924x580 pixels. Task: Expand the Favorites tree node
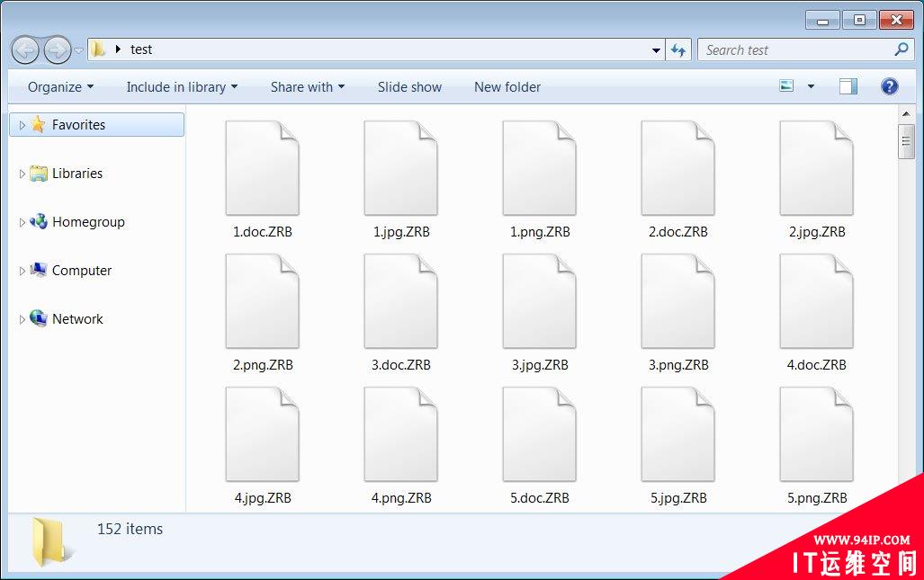point(22,125)
